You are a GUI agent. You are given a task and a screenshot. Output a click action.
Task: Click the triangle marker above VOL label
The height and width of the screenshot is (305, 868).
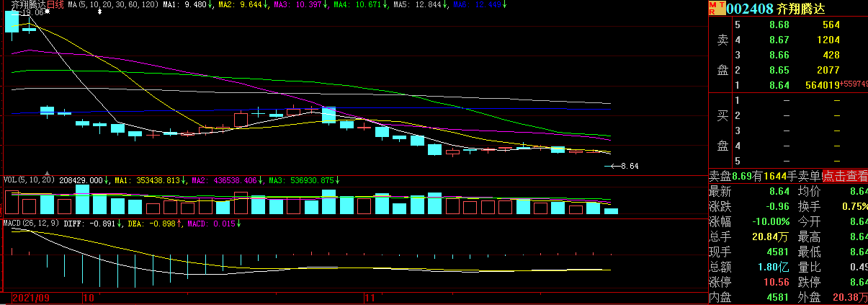pyautogui.click(x=48, y=174)
